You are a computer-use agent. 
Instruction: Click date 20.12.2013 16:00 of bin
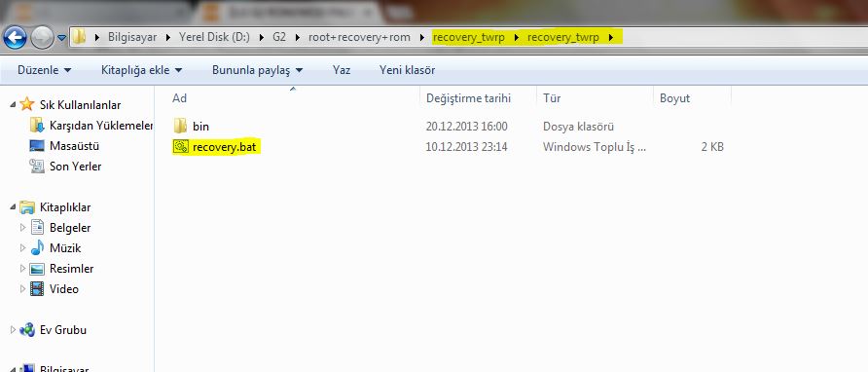click(467, 127)
